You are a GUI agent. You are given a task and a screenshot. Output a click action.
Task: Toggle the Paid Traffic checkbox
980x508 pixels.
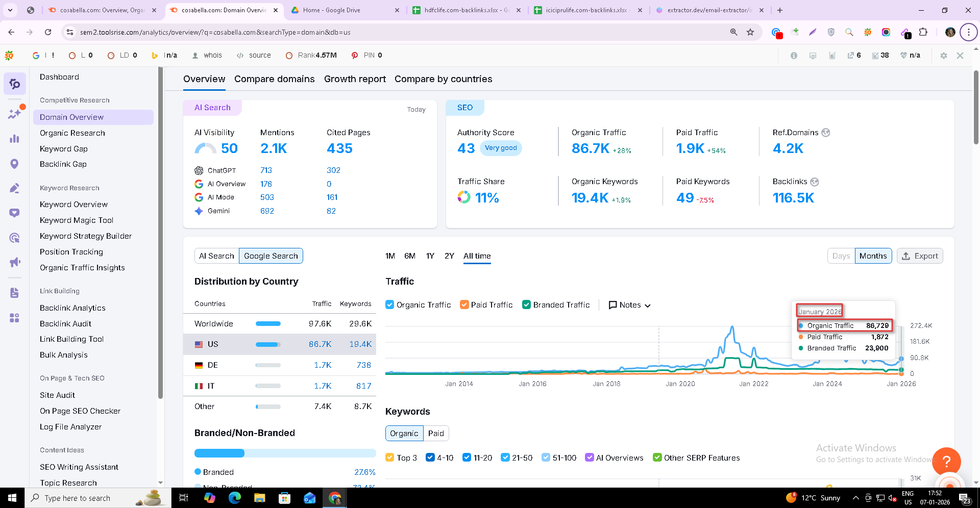[x=464, y=305]
